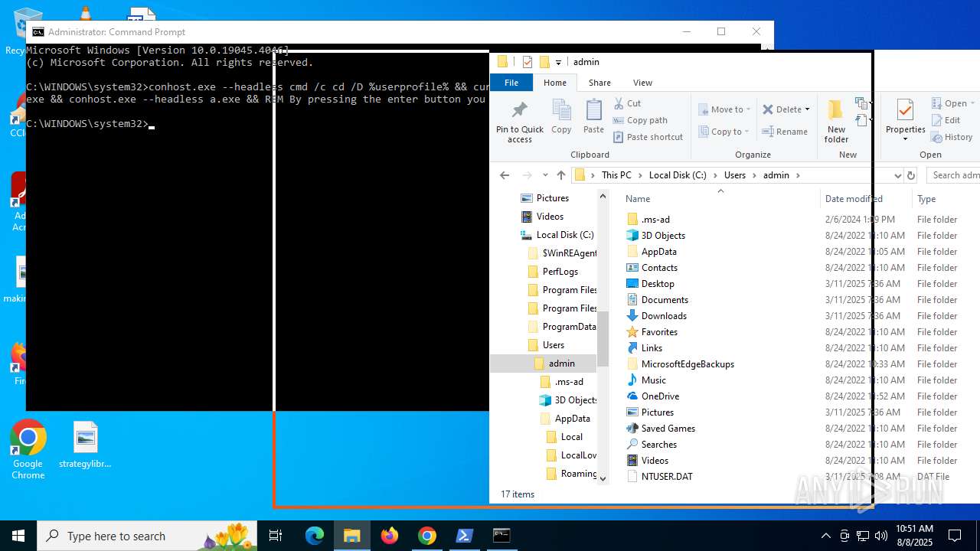
Task: Click the Paste icon in ribbon
Action: point(593,117)
